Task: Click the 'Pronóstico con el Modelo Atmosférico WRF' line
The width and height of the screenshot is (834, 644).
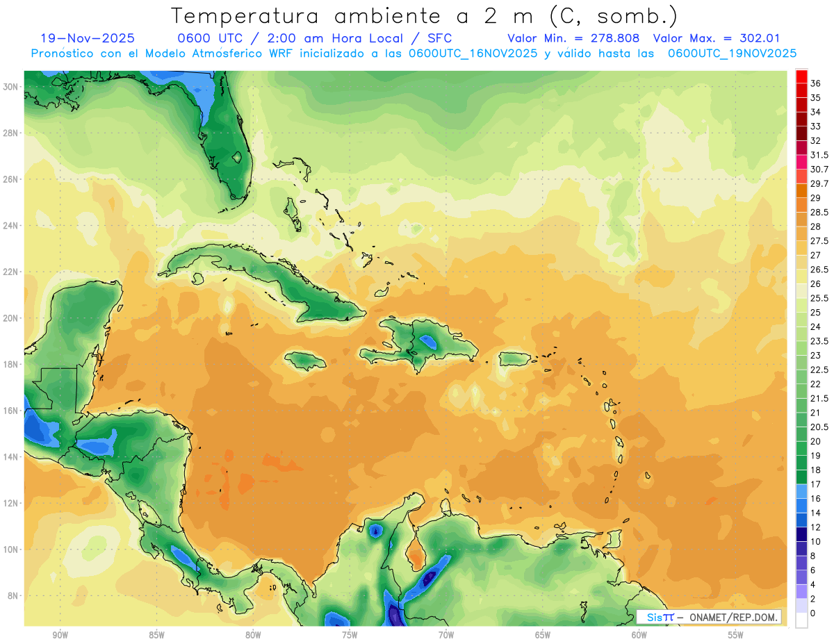Action: pos(414,53)
